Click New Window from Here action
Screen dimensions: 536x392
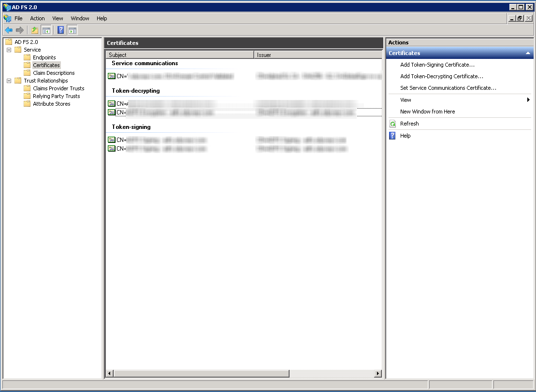(x=427, y=112)
